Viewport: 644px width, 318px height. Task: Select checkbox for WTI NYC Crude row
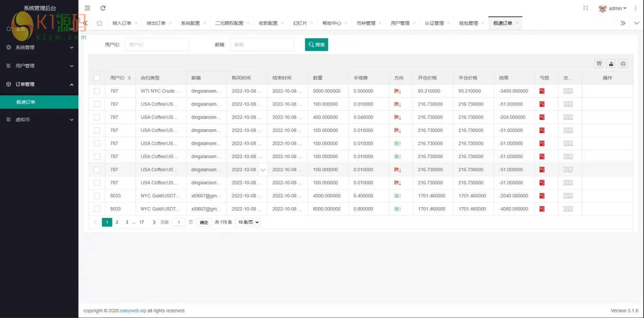[x=97, y=91]
